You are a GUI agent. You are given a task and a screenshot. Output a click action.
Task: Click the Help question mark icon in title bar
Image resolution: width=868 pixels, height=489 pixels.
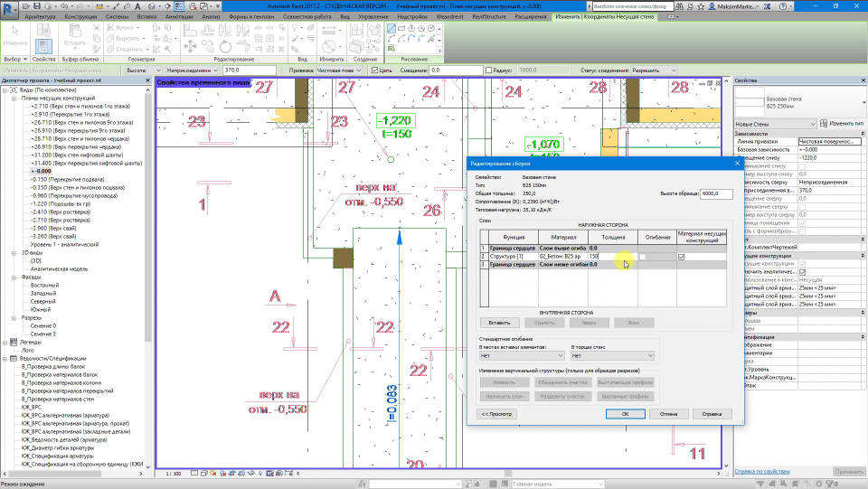[x=783, y=6]
